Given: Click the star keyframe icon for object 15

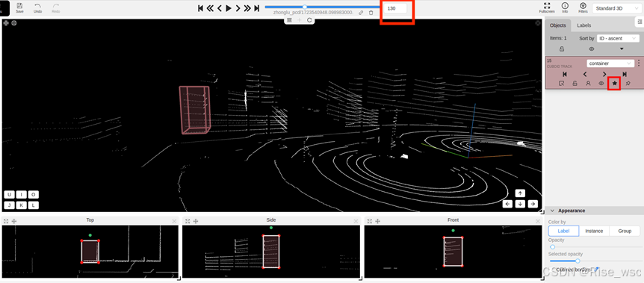Looking at the screenshot, I should coord(614,84).
